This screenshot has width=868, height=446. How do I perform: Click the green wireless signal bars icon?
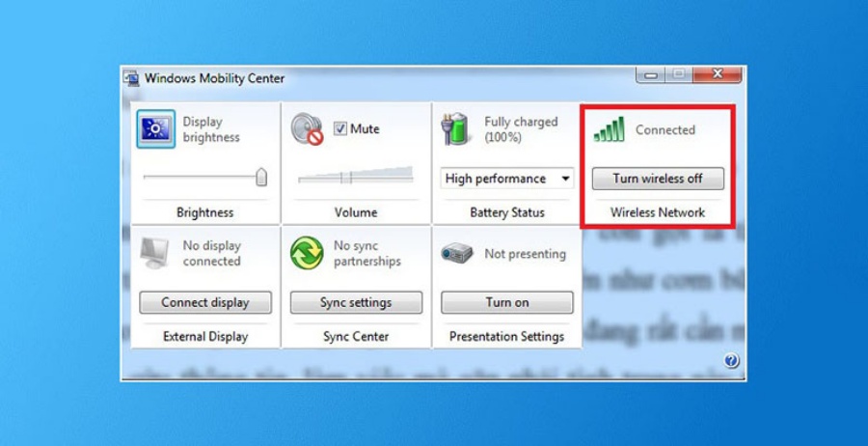point(609,129)
